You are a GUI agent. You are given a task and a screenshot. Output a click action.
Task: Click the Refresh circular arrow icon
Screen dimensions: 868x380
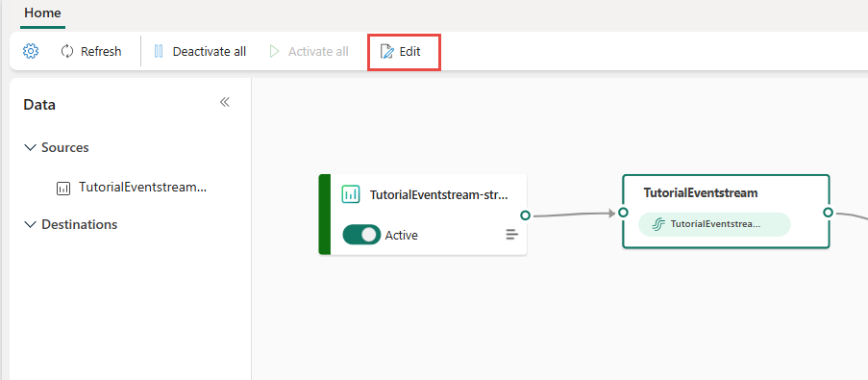pyautogui.click(x=67, y=52)
